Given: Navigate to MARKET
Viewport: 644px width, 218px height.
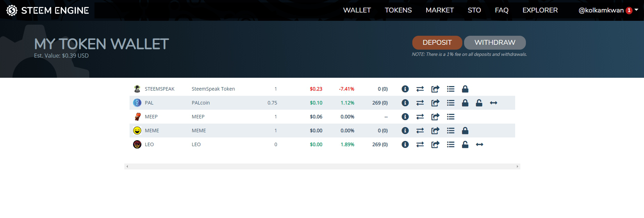Looking at the screenshot, I should [x=440, y=10].
